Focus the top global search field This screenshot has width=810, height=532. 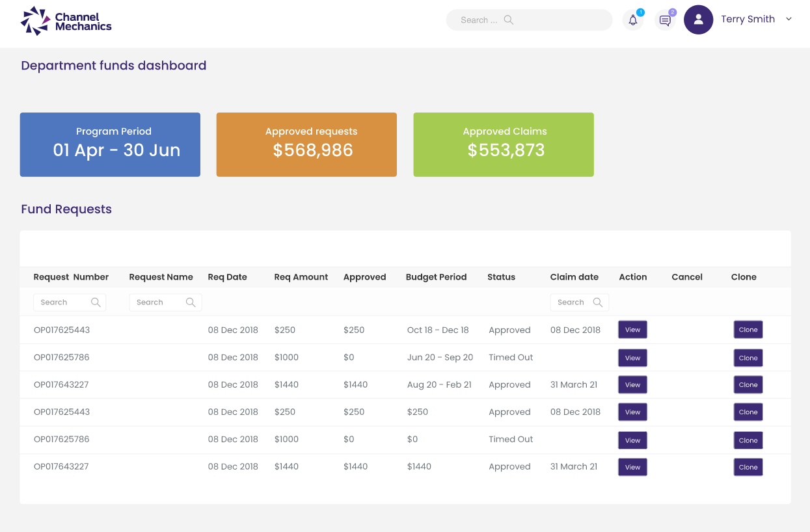coord(478,20)
